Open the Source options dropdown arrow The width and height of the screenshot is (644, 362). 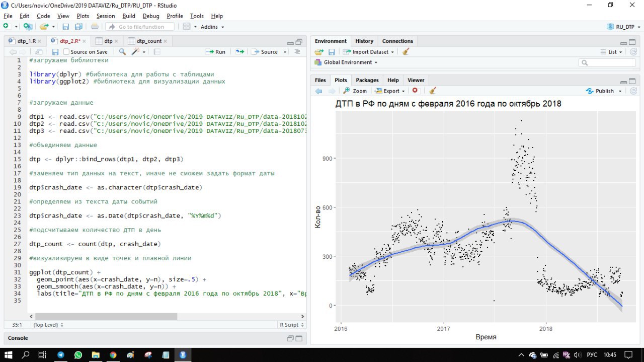coord(285,52)
